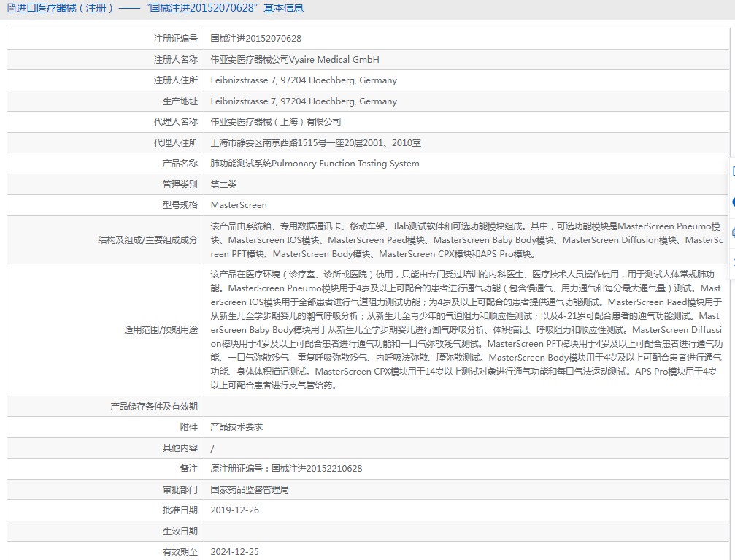Screen dimensions: 735x560
Task: Click the agent name "伟亚安医疗器械（上海）有限公司"
Action: point(276,122)
